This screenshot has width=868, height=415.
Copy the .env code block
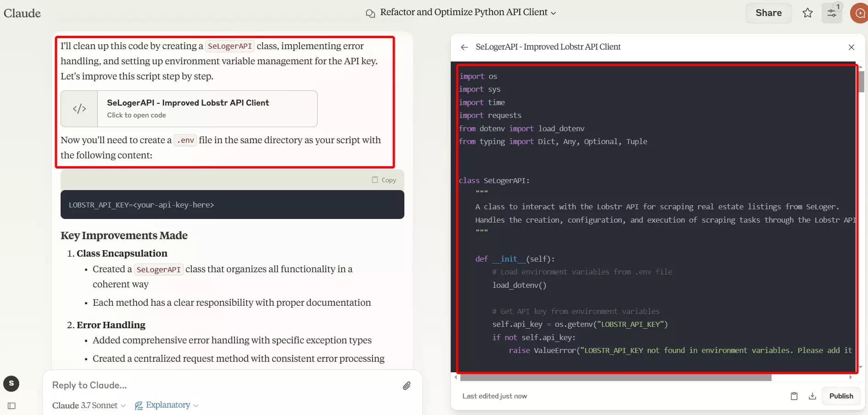coord(384,180)
